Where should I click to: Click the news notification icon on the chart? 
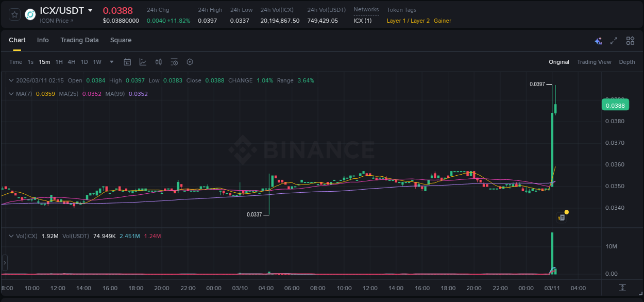point(562,216)
